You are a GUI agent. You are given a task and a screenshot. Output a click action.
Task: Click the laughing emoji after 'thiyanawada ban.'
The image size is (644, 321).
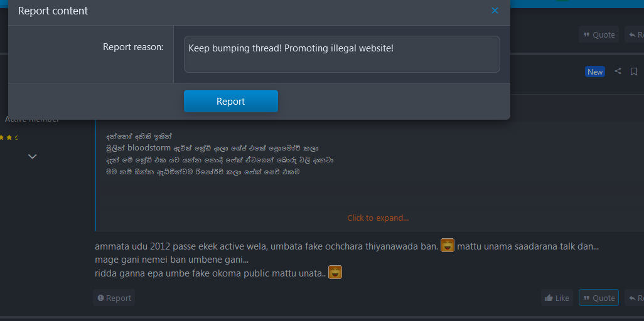click(x=448, y=246)
